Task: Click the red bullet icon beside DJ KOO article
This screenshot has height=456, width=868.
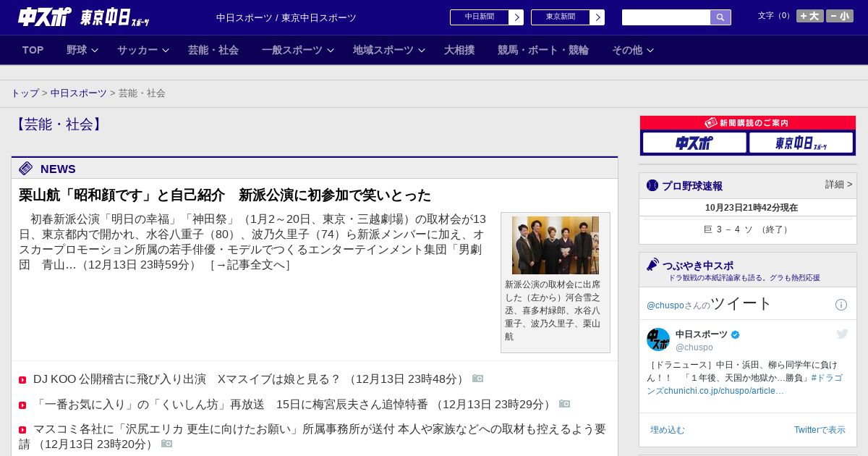Action: [x=22, y=380]
